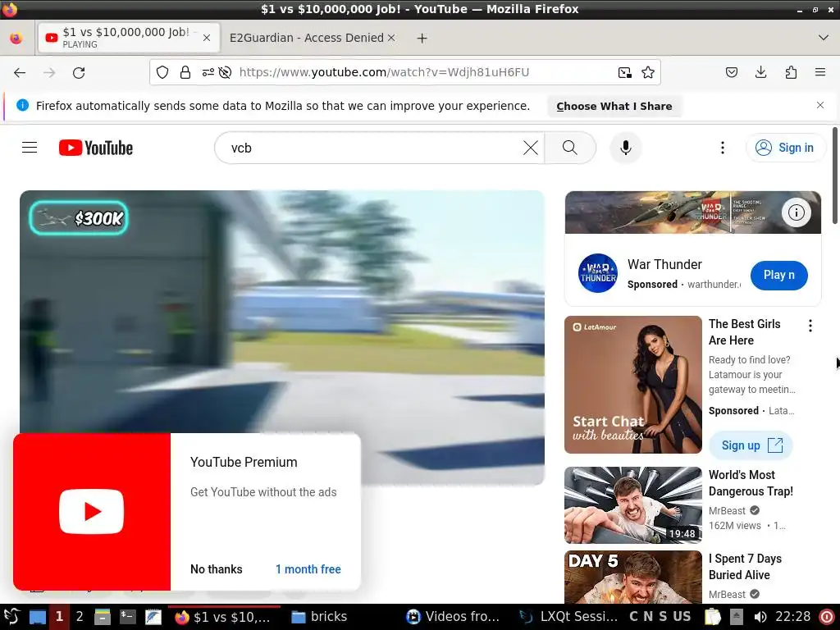This screenshot has width=840, height=630.
Task: Switch to the $1 vs $10,000,000 Job tab
Action: click(129, 38)
